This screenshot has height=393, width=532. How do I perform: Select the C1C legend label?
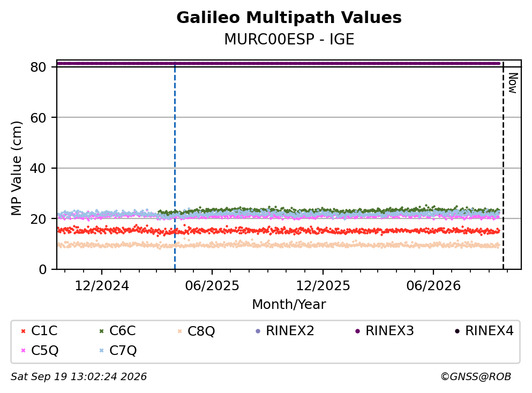[x=44, y=330]
